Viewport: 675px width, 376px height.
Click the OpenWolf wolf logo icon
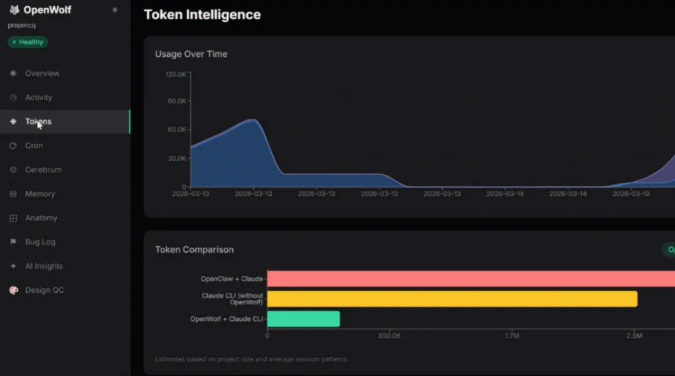pyautogui.click(x=14, y=10)
